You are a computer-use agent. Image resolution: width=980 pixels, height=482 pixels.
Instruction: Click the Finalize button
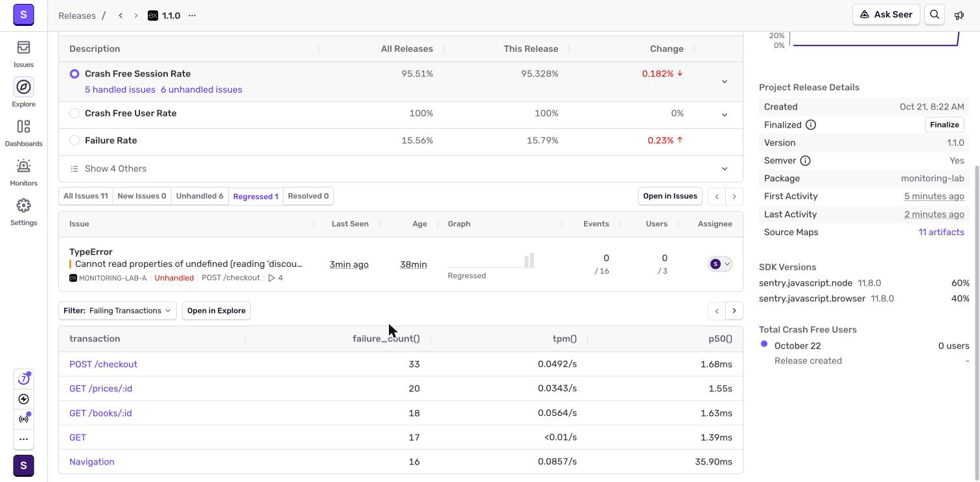pyautogui.click(x=944, y=125)
